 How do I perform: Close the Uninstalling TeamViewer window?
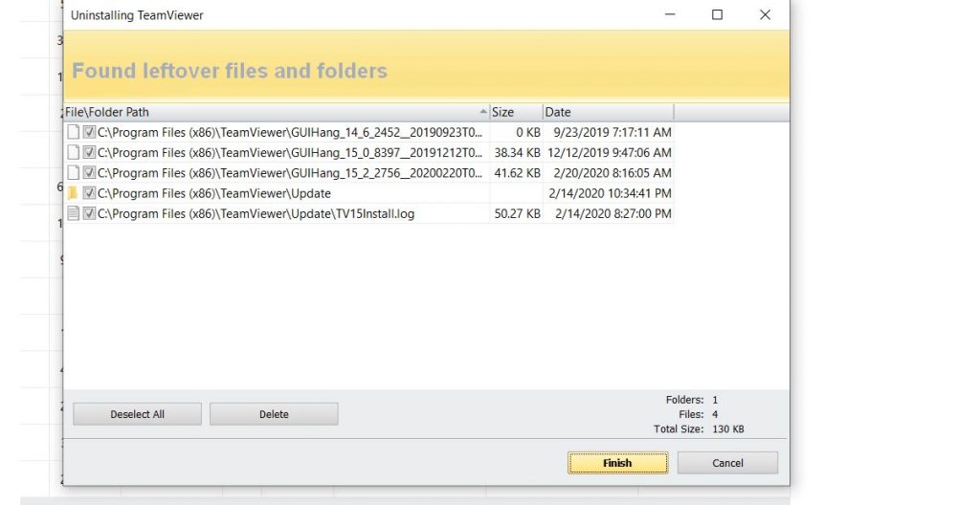point(765,15)
